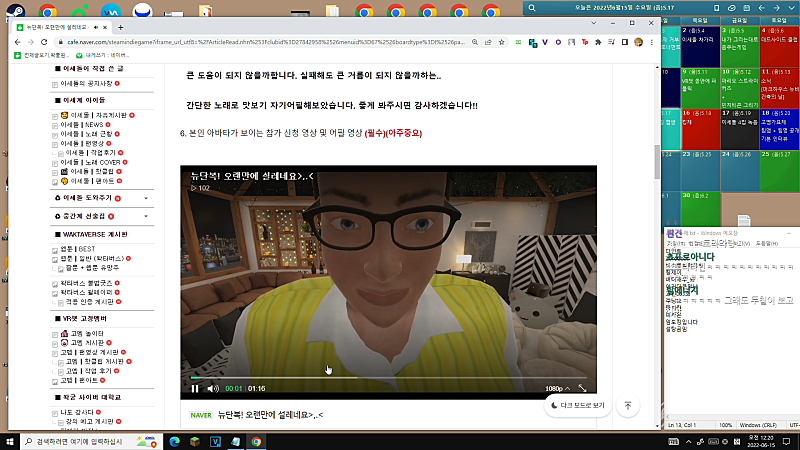
Task: Open a new browser tab
Action: tap(120, 28)
